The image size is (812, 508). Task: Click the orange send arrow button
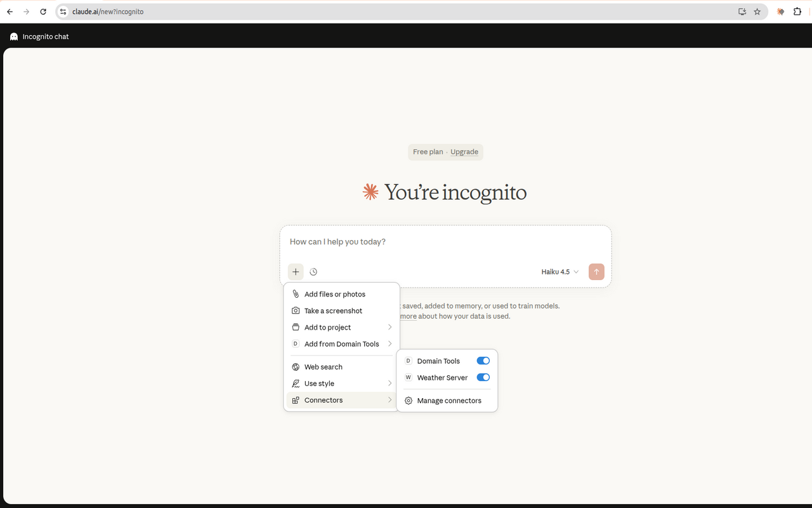tap(596, 272)
